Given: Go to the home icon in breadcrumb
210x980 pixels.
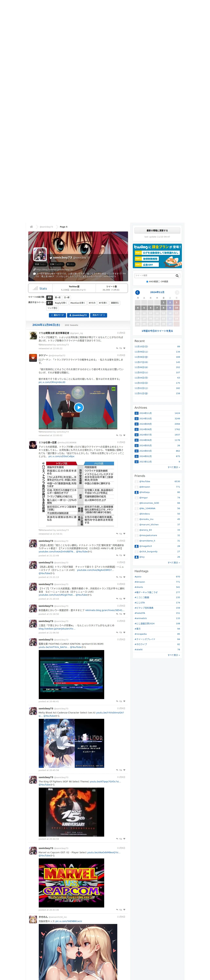Looking at the screenshot, I should pos(31,227).
